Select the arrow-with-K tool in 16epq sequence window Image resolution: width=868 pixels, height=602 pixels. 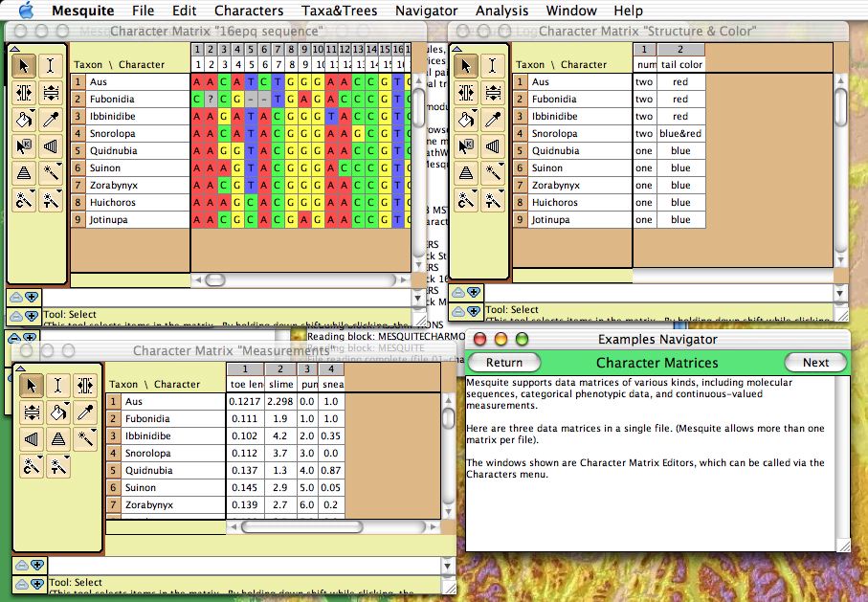(24, 147)
